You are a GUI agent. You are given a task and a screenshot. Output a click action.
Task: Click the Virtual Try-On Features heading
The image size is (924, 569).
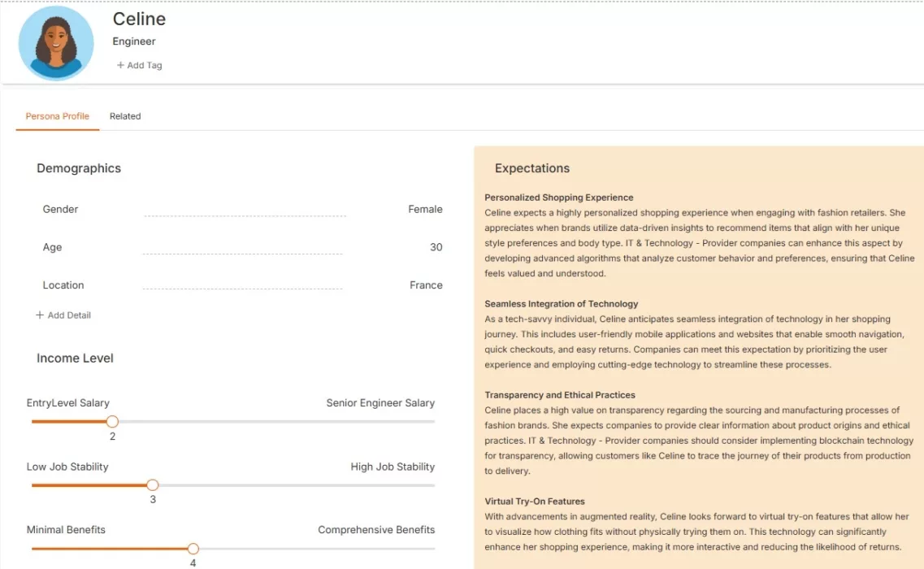534,502
